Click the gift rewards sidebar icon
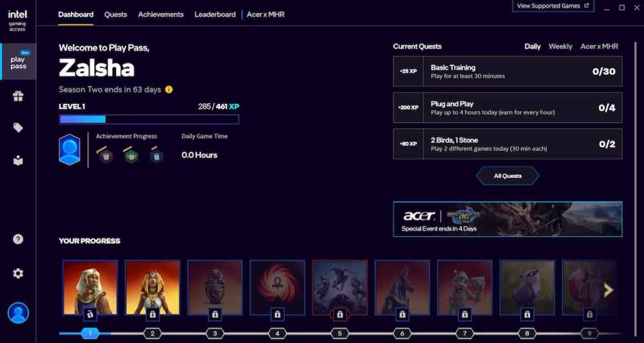 click(x=18, y=96)
